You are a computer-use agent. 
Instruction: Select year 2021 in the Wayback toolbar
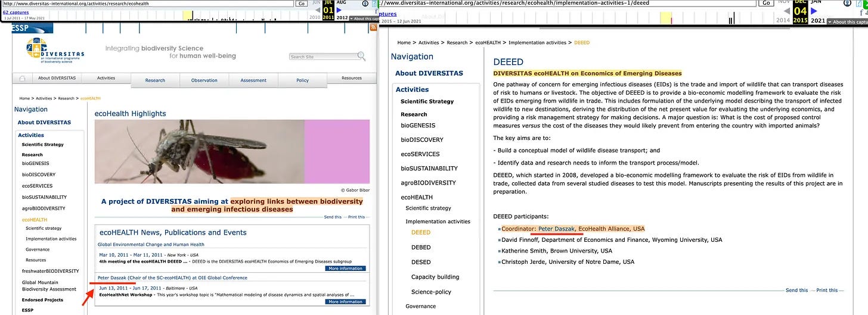818,20
